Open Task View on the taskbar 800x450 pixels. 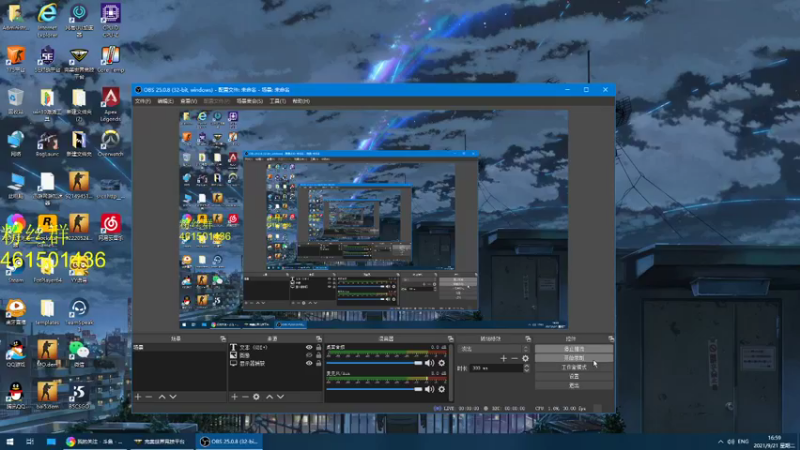(x=30, y=442)
